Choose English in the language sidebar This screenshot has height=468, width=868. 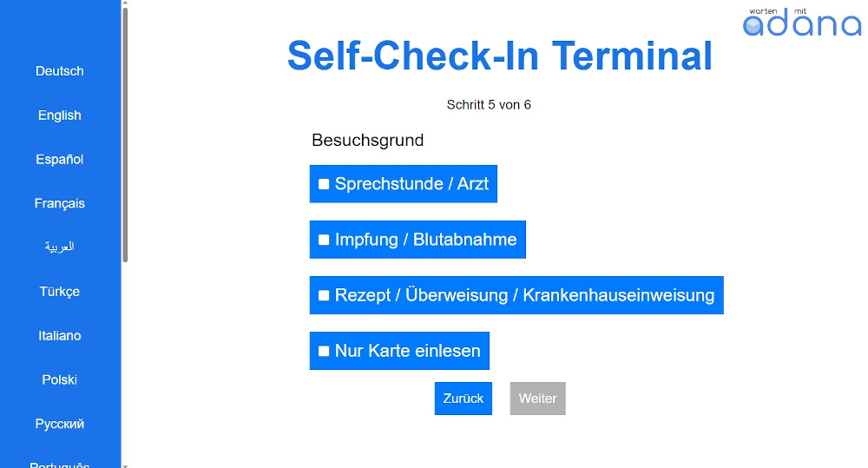(x=60, y=115)
